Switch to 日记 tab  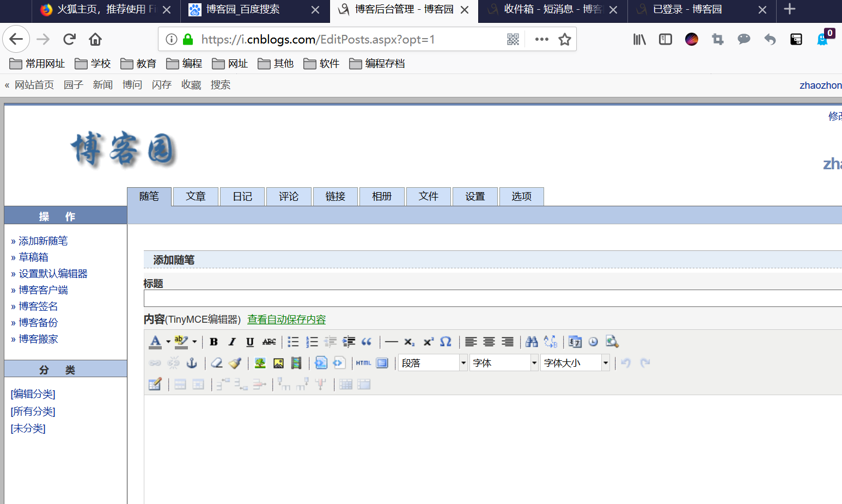(x=242, y=196)
